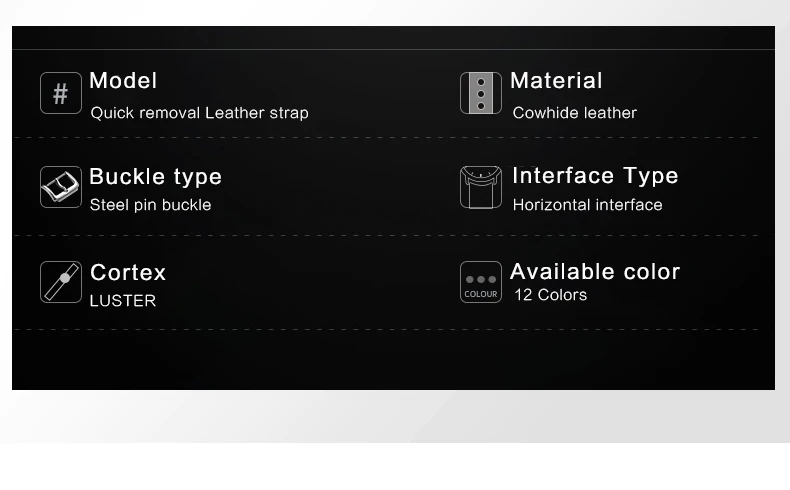The height and width of the screenshot is (490, 790).
Task: Select the Cowhide leather text
Action: click(575, 113)
